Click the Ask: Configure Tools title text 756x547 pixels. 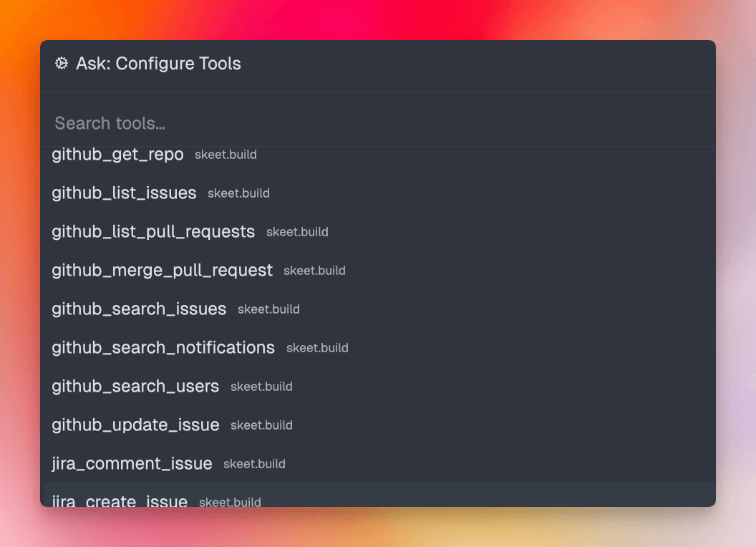pyautogui.click(x=159, y=64)
